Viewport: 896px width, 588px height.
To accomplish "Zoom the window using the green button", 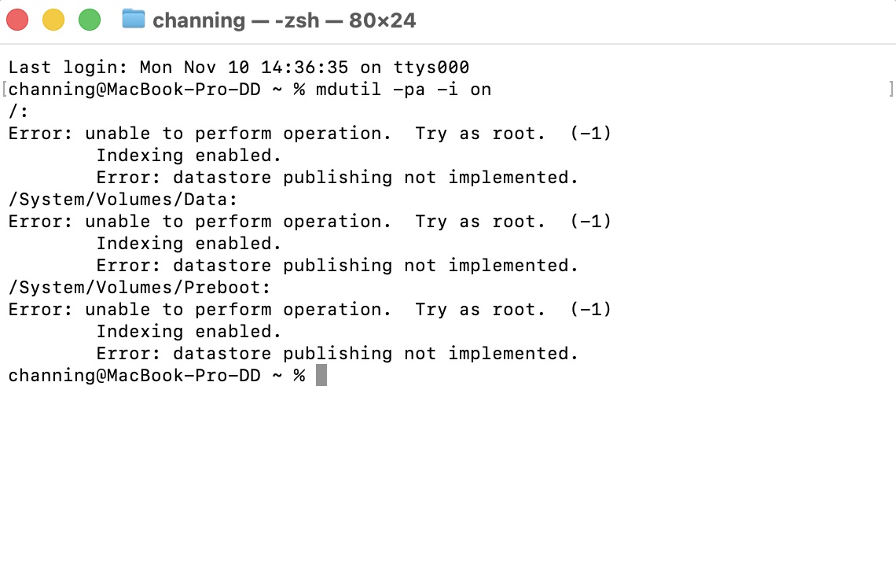I will click(90, 20).
